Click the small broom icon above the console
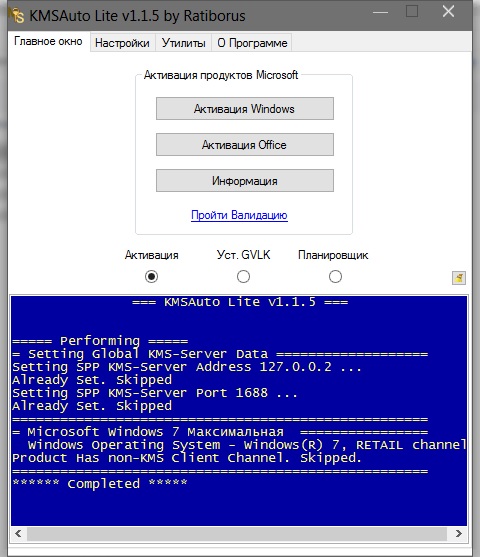The height and width of the screenshot is (557, 480). click(459, 278)
